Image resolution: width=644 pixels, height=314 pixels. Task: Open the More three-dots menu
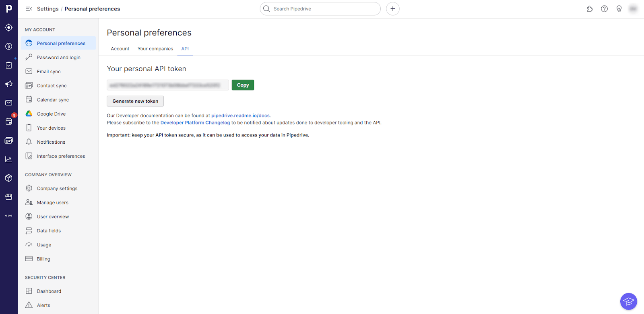pos(9,216)
